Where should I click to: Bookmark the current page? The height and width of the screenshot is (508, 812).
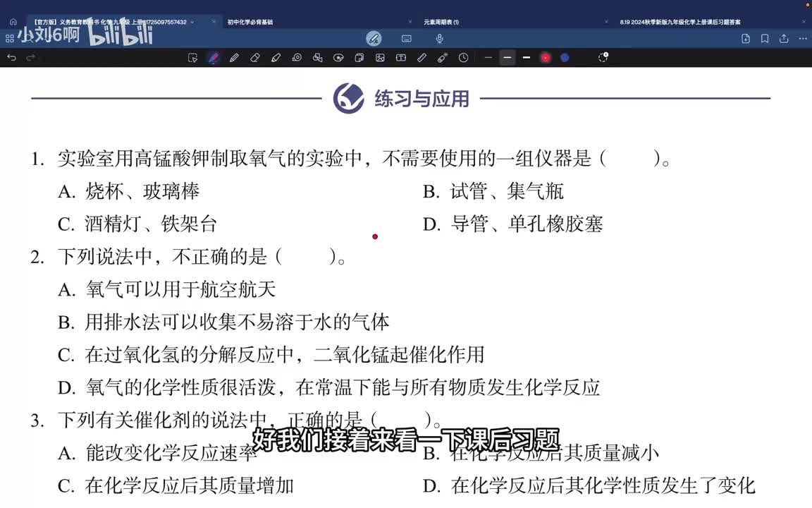pos(764,38)
